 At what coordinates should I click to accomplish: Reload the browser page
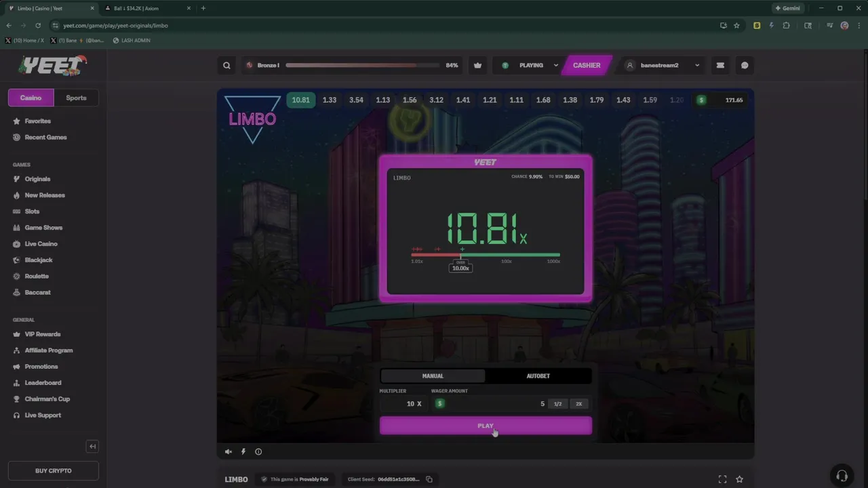click(x=38, y=25)
